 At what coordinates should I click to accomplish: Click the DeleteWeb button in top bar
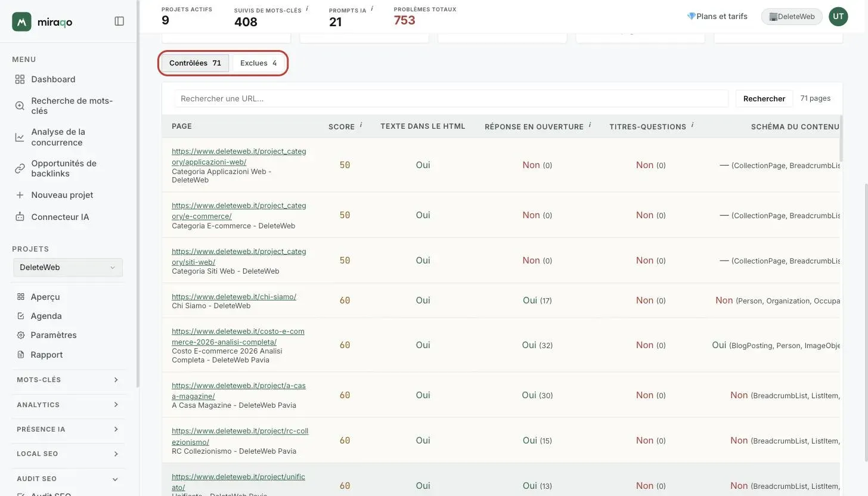tap(792, 17)
